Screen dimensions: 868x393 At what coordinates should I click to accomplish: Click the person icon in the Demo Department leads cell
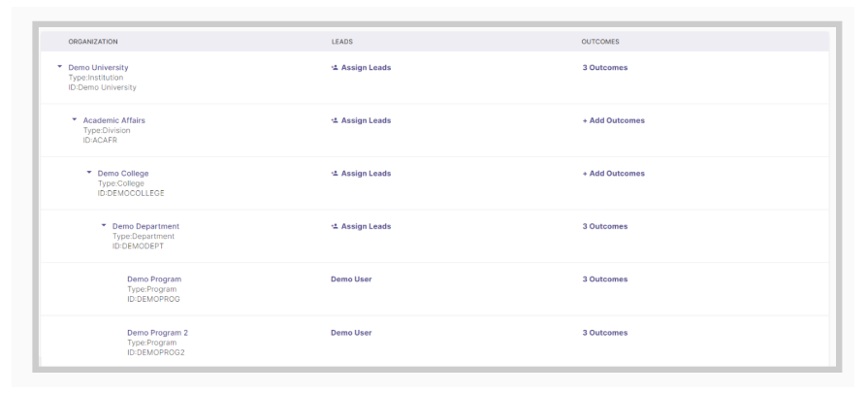pyautogui.click(x=335, y=226)
